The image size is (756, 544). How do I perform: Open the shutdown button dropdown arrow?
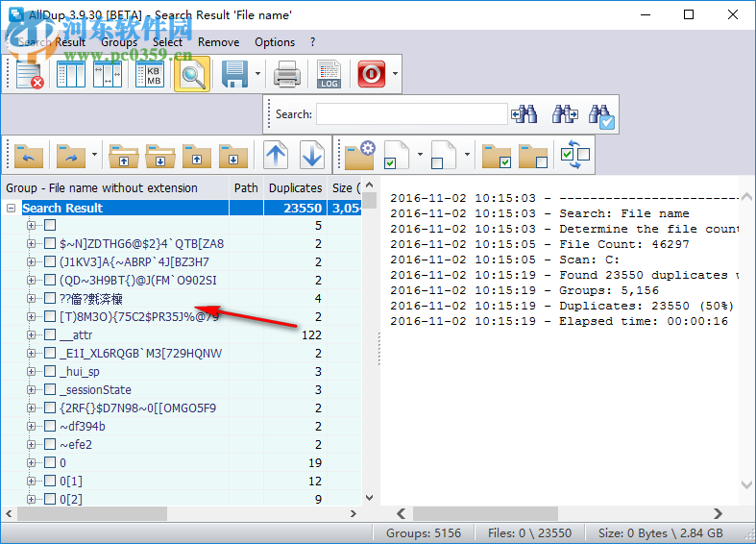(x=395, y=74)
